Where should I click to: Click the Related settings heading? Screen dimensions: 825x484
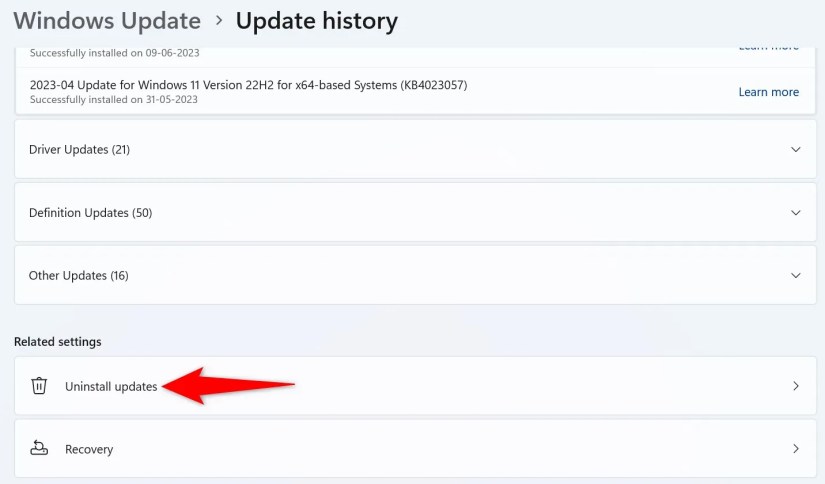[57, 341]
